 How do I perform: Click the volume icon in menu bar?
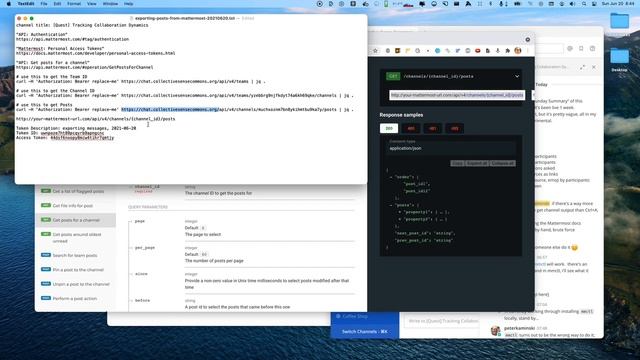(x=572, y=4)
